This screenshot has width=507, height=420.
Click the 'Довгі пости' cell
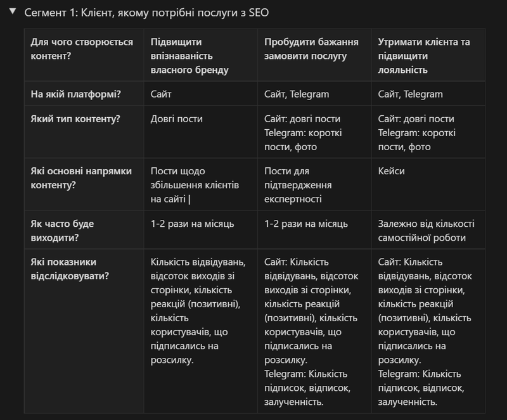201,132
